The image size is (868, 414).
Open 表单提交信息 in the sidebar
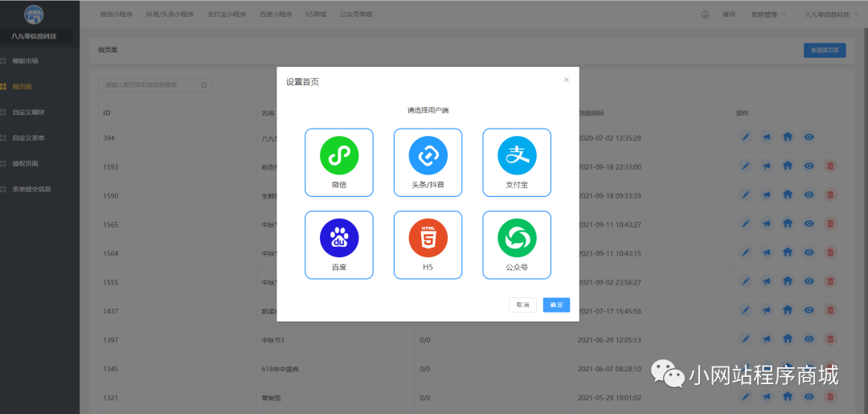31,189
